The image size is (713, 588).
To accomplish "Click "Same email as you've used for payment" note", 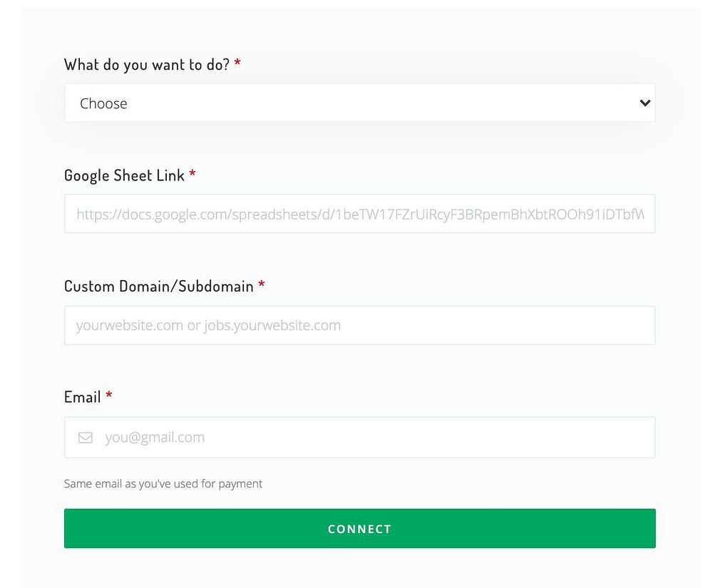I will point(163,484).
